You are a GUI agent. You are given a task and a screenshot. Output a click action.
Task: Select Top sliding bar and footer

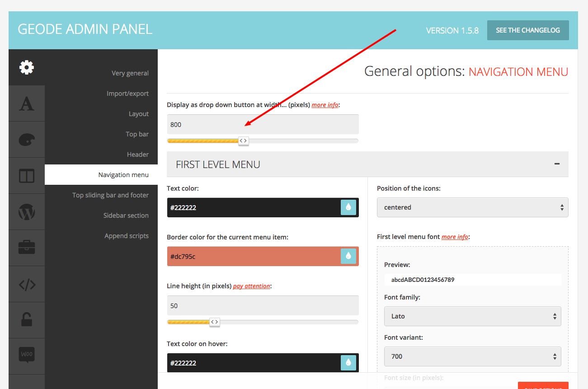coord(110,195)
